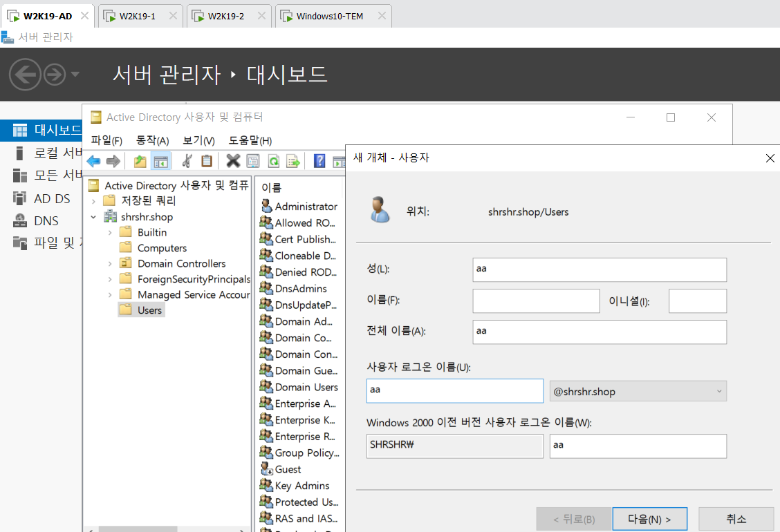Screen dimensions: 780x532
Task: Expand the 저장된 쿼리 tree node
Action: pos(93,201)
